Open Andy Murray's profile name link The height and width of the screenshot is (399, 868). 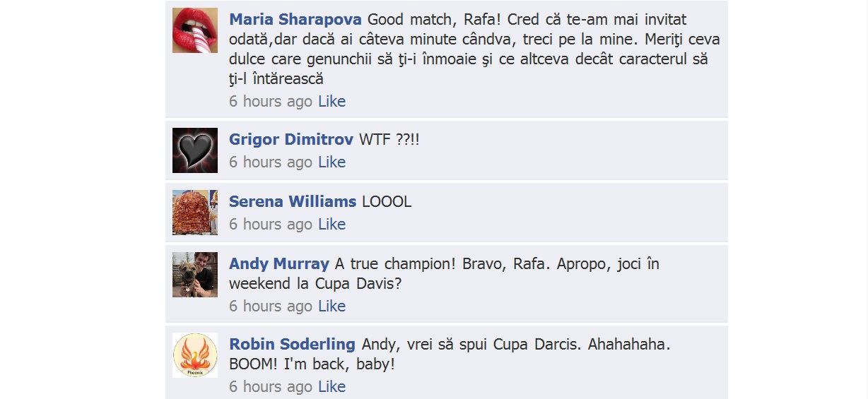279,264
